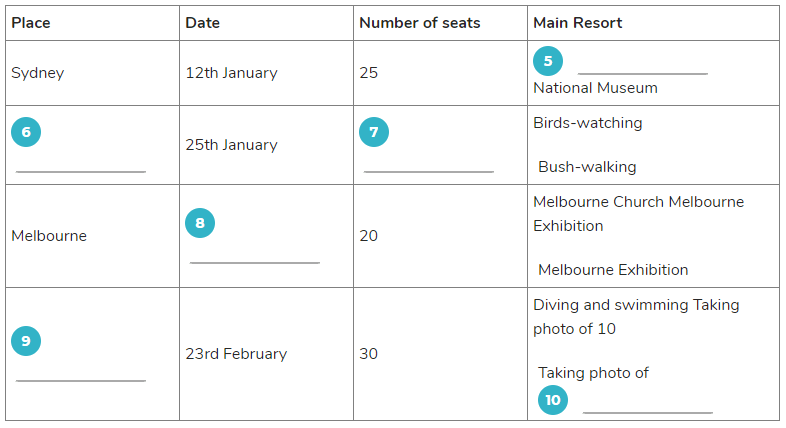The width and height of the screenshot is (786, 428).
Task: Click the teal question 10 badge
Action: pyautogui.click(x=553, y=400)
